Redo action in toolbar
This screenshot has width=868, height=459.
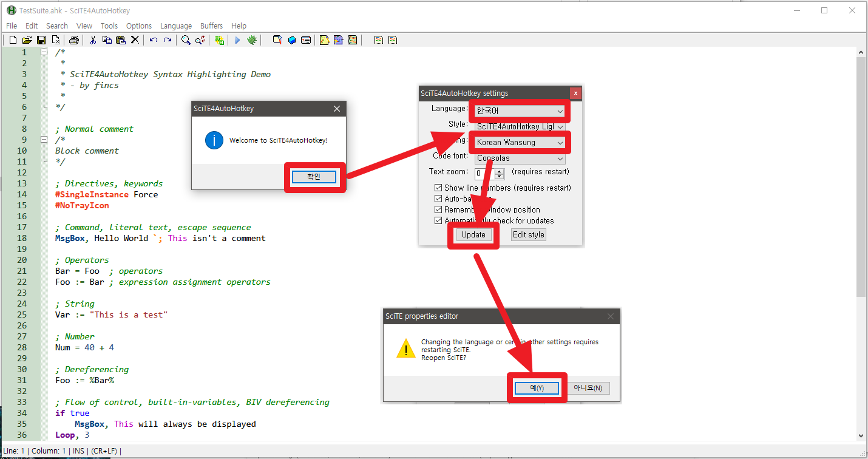(168, 40)
